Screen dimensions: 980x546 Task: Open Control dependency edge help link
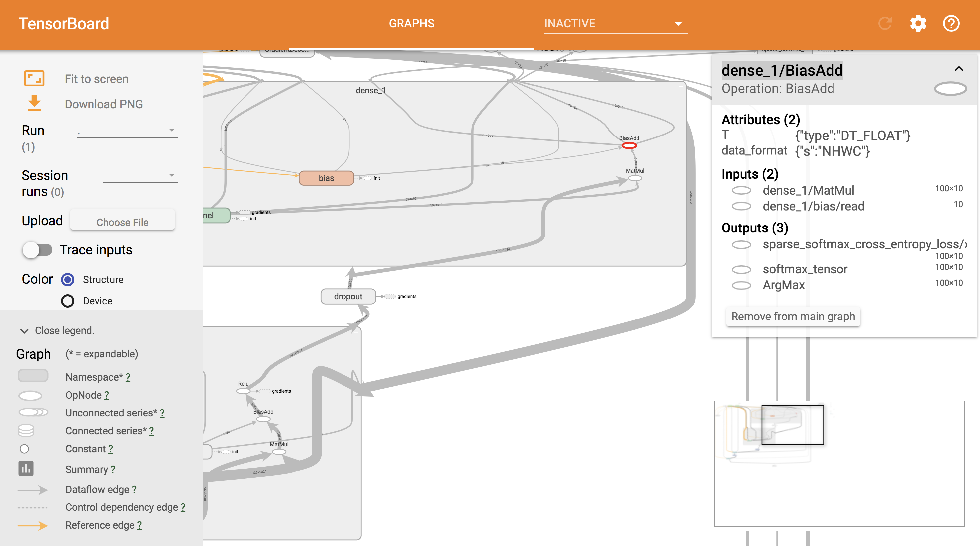click(183, 507)
